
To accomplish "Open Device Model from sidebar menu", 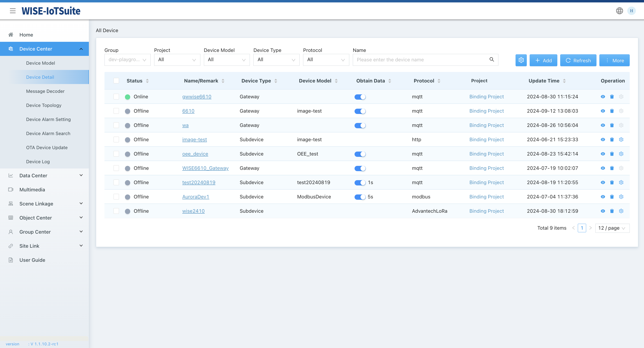I will [x=40, y=63].
